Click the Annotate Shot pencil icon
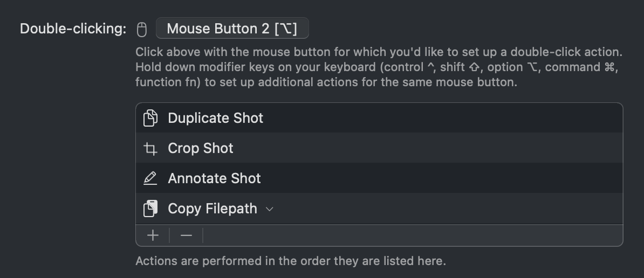This screenshot has height=278, width=644. click(150, 178)
